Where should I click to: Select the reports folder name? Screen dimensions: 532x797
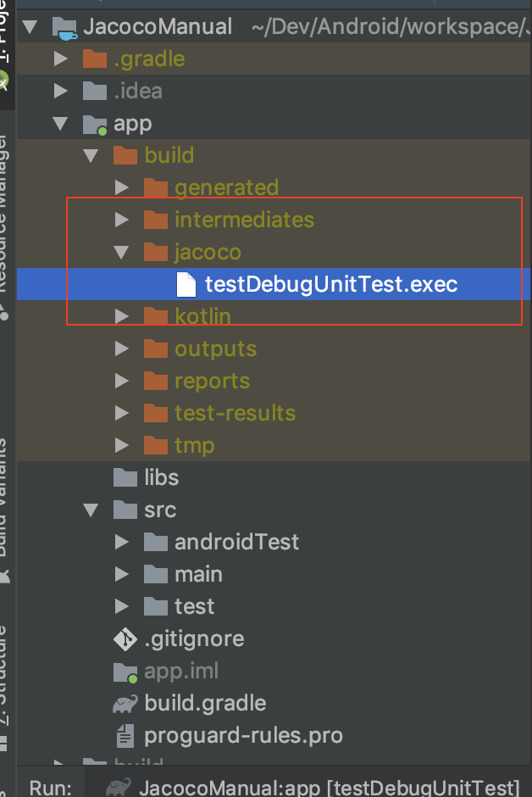pos(212,382)
